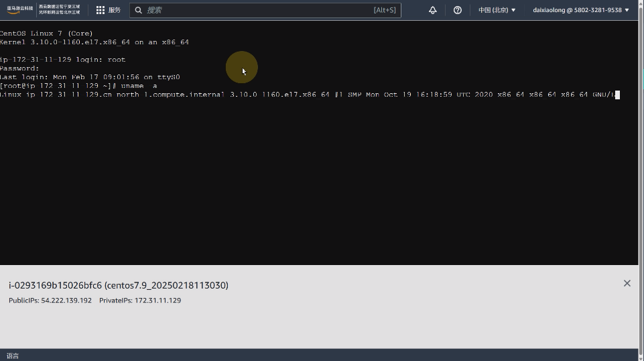Open the help question mark menu
644x361 pixels.
click(457, 10)
